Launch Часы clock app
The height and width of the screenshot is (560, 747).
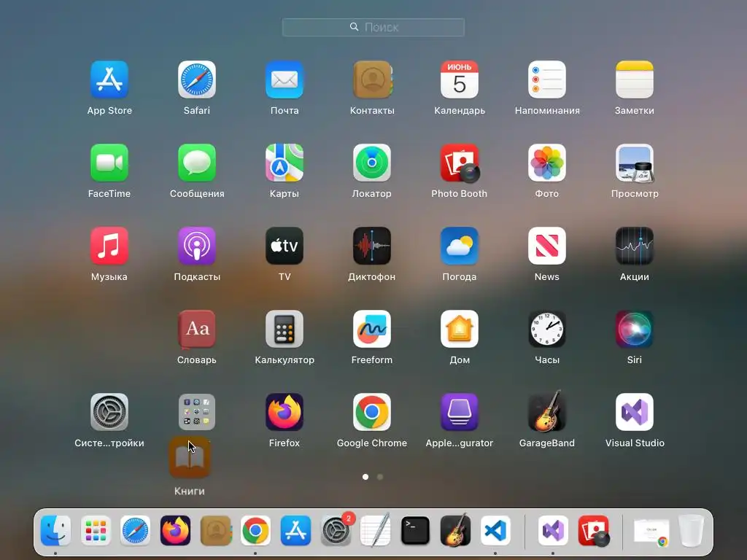[547, 329]
